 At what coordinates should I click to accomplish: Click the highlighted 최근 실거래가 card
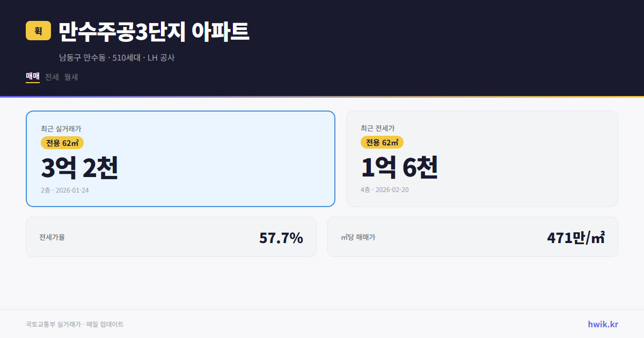click(180, 158)
